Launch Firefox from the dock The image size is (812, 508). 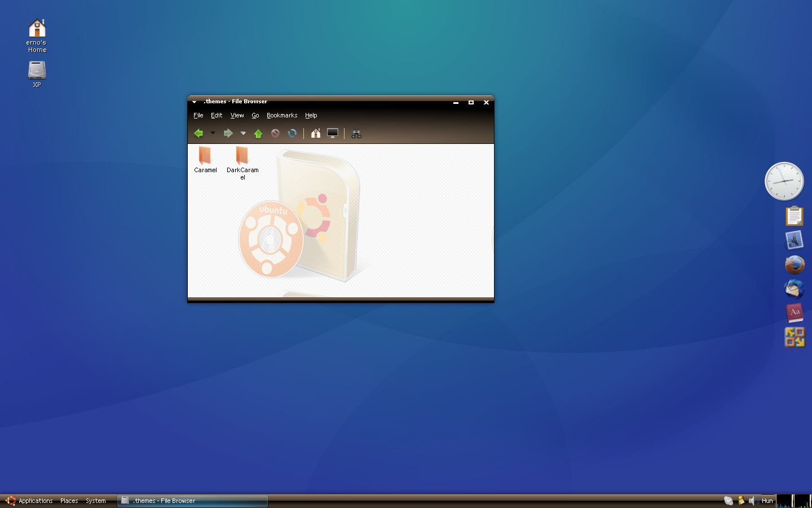click(795, 264)
